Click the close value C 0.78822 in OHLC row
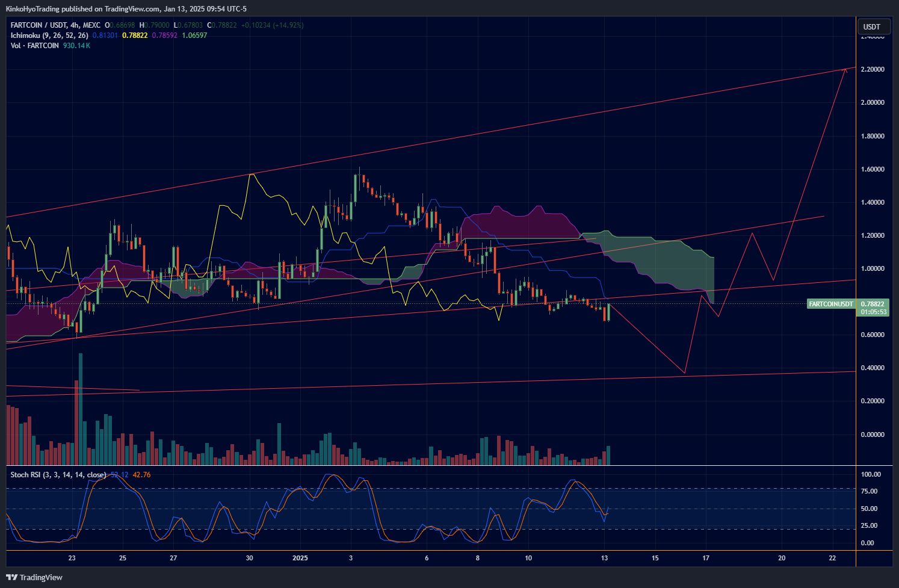Screen dimensions: 899x588 pyautogui.click(x=222, y=25)
